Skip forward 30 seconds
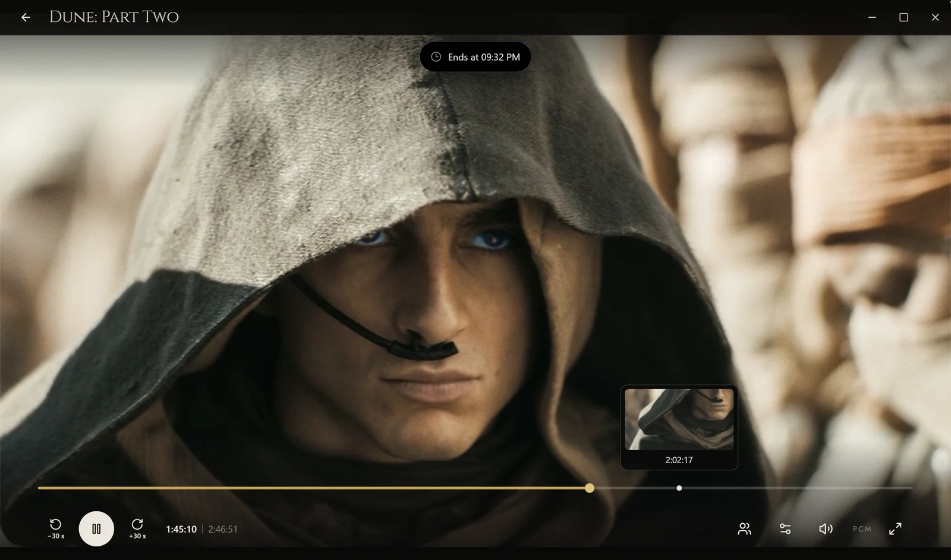This screenshot has height=560, width=951. pyautogui.click(x=137, y=529)
